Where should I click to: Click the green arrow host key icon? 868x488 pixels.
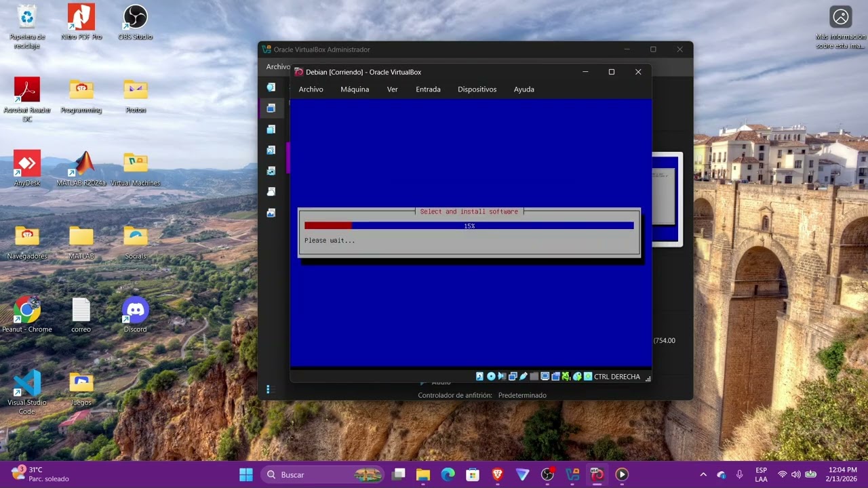588,376
